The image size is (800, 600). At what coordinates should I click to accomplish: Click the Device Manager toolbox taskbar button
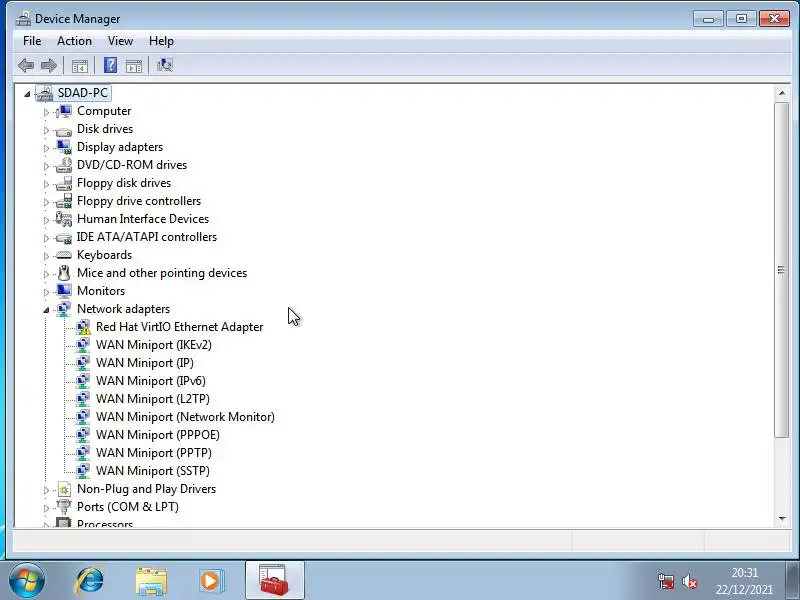(x=274, y=580)
